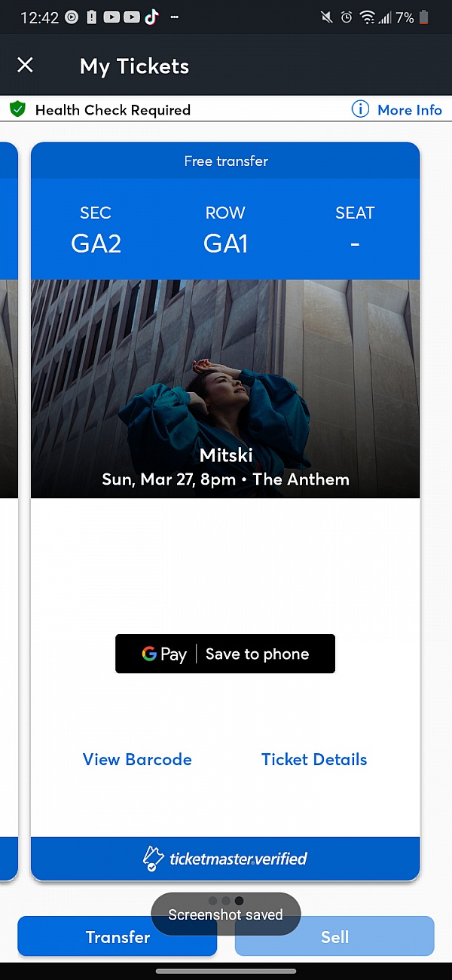Tap the More Info circle icon
Viewport: 452px width, 980px height.
(x=360, y=109)
